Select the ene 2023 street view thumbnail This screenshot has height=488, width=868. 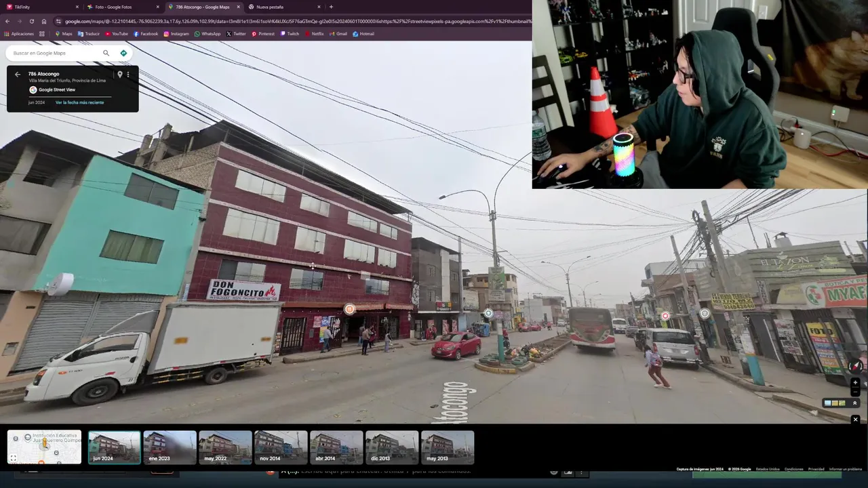click(x=170, y=447)
